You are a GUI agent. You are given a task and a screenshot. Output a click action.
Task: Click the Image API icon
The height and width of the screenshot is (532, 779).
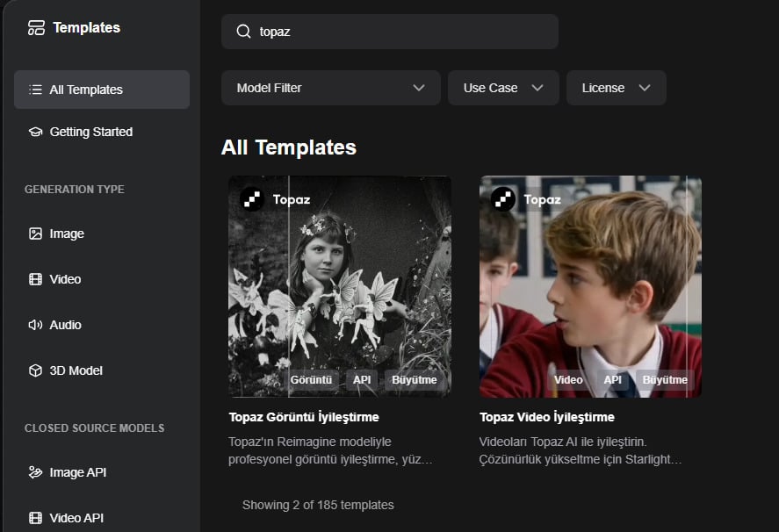[35, 472]
